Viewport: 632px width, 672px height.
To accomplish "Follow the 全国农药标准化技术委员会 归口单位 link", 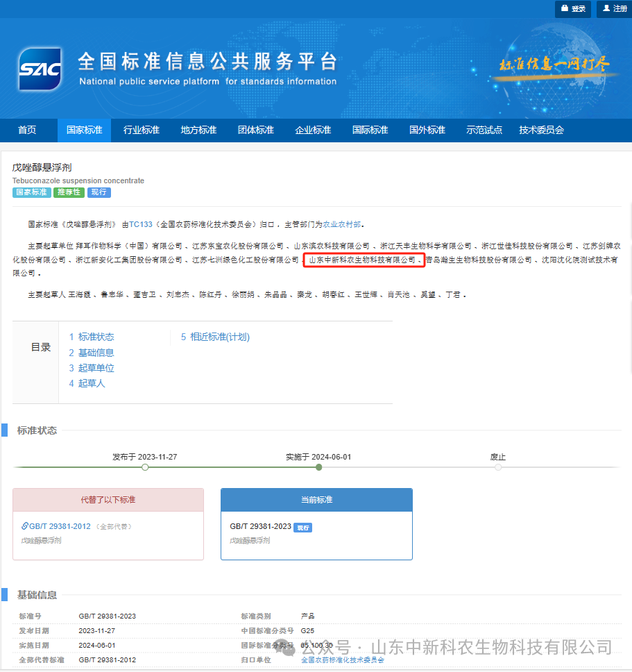I will 343,660.
